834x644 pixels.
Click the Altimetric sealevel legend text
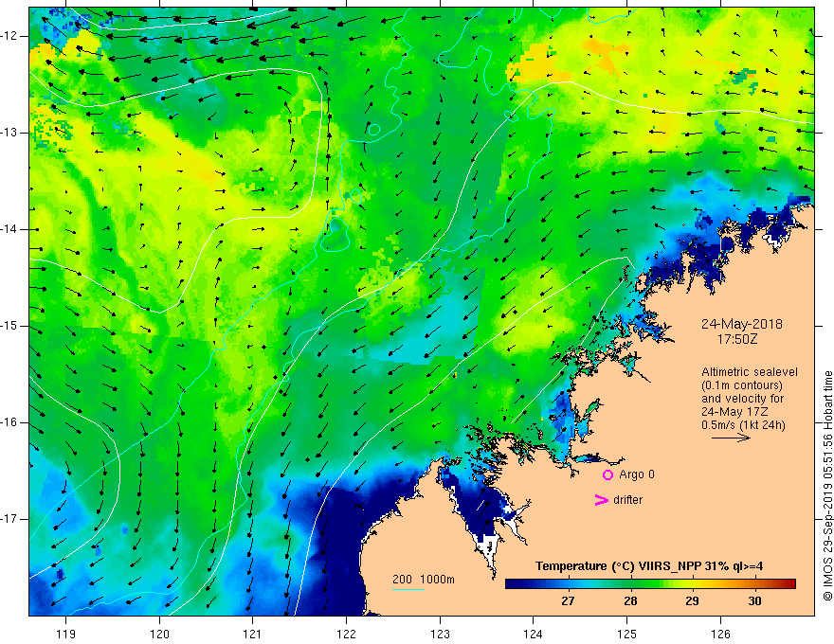[x=749, y=372]
